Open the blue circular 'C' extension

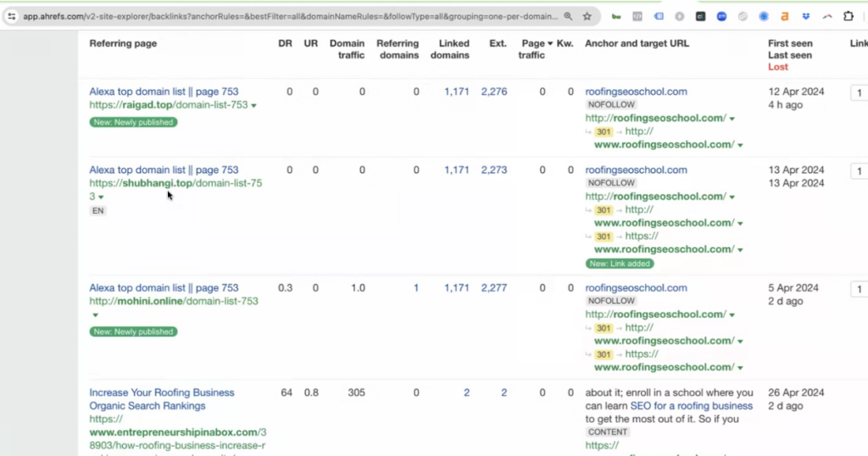764,17
